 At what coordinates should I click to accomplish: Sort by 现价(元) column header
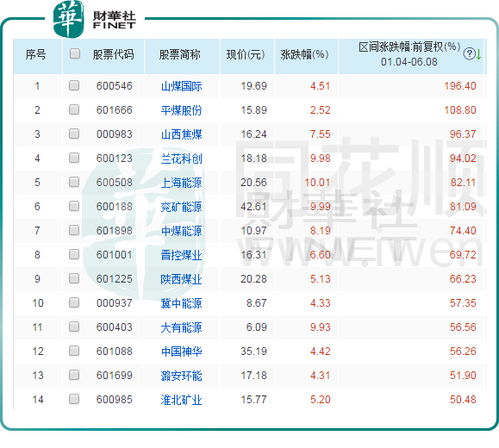pyautogui.click(x=246, y=54)
